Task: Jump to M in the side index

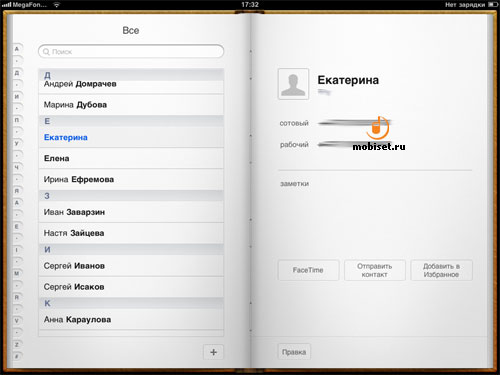Action: coord(17,273)
